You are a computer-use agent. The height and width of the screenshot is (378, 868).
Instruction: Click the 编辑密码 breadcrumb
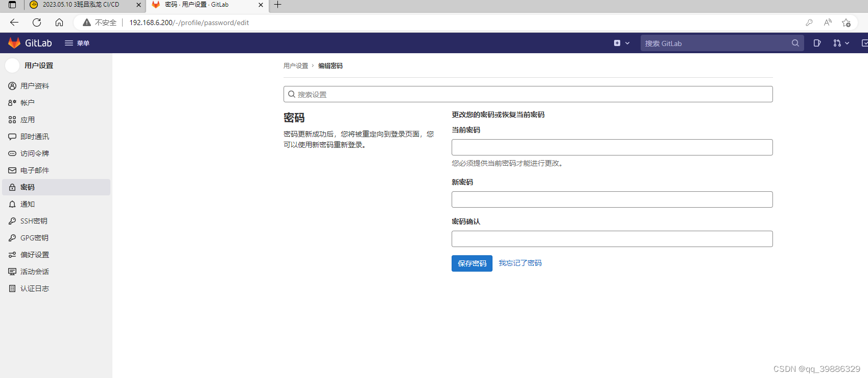[331, 66]
